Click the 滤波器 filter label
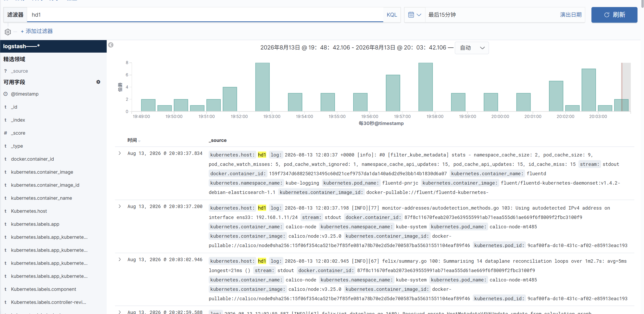The width and height of the screenshot is (644, 314). pos(15,15)
